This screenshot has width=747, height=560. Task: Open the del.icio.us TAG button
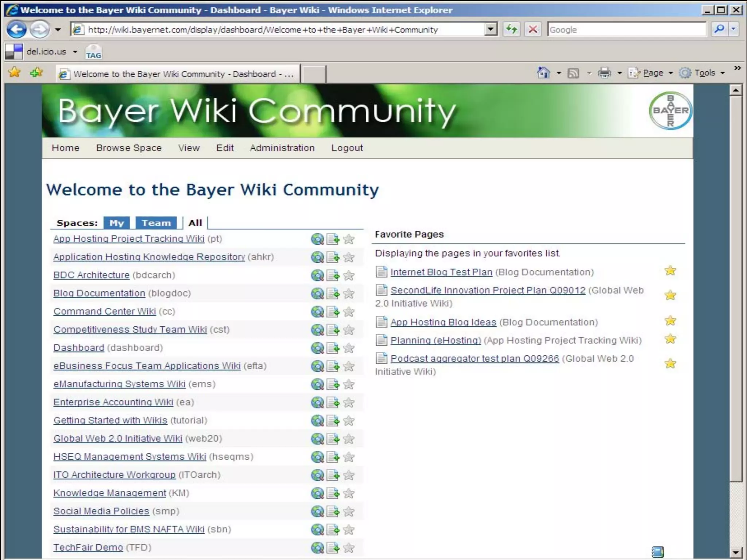click(93, 52)
